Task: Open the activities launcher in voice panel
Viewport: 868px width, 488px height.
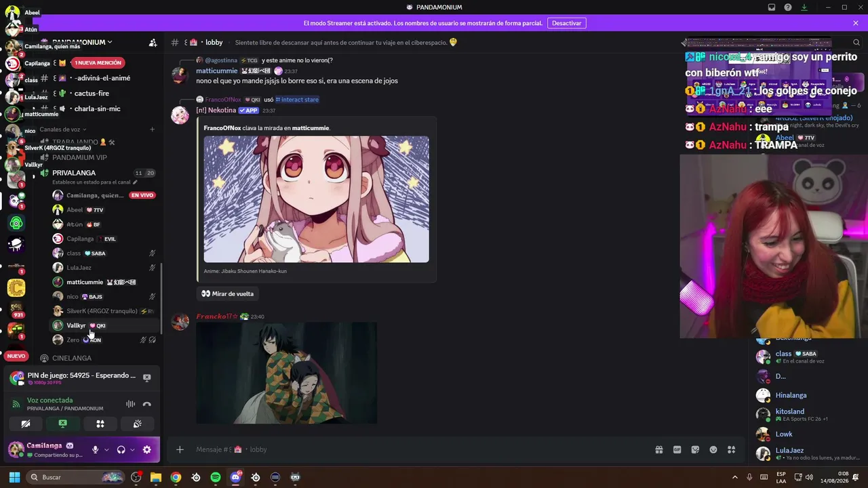Action: 100,424
